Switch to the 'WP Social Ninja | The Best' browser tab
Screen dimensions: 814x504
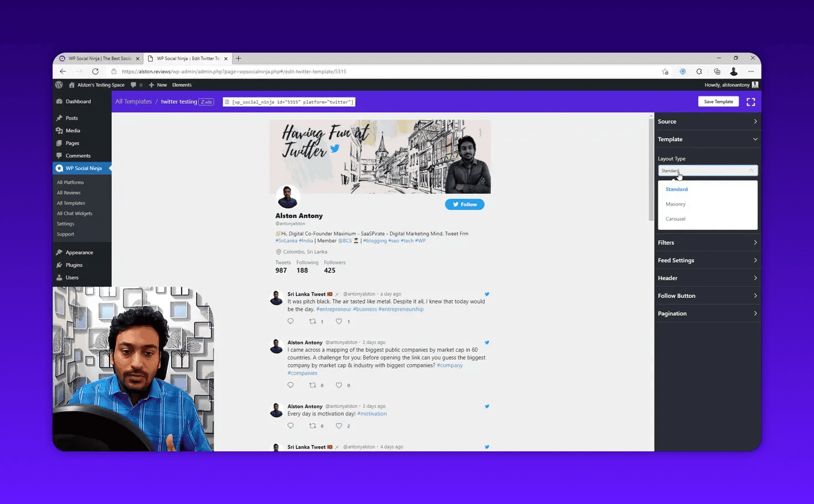click(99, 58)
